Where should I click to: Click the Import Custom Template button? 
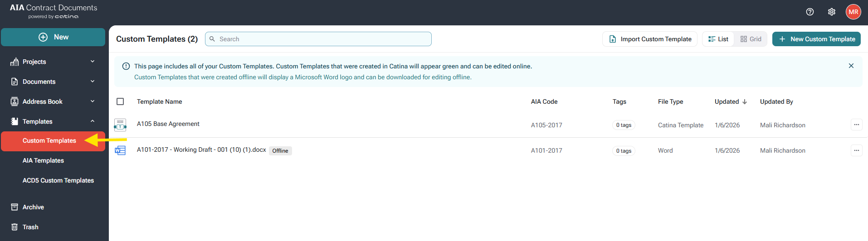pyautogui.click(x=650, y=39)
